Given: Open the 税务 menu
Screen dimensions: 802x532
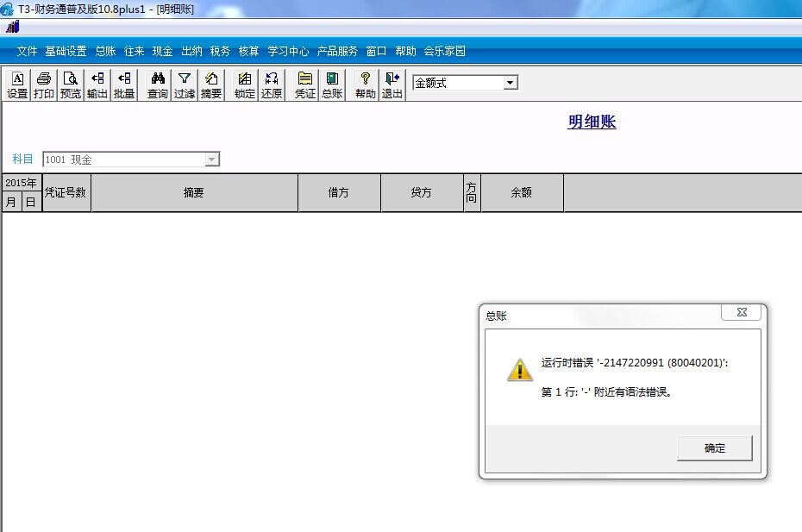Looking at the screenshot, I should pos(221,51).
